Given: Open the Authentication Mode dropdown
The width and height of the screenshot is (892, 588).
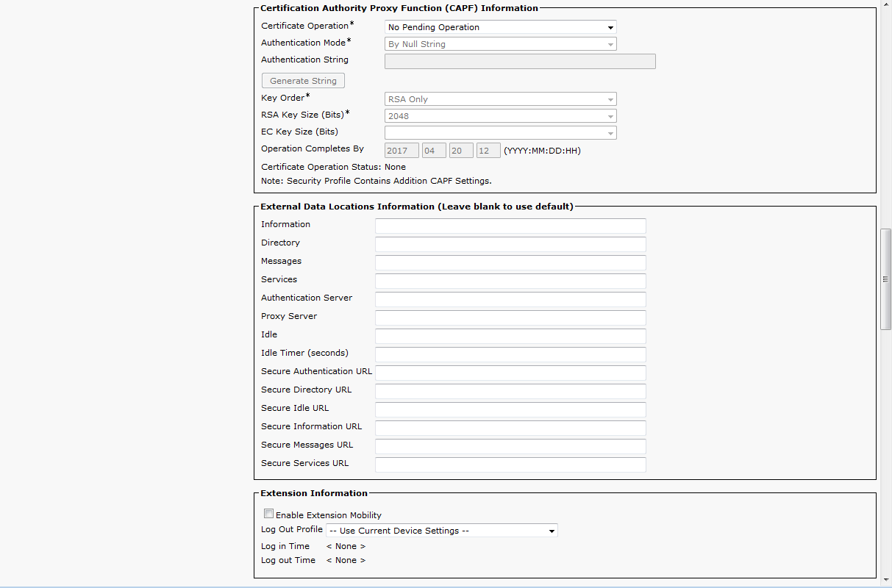Looking at the screenshot, I should tap(500, 44).
